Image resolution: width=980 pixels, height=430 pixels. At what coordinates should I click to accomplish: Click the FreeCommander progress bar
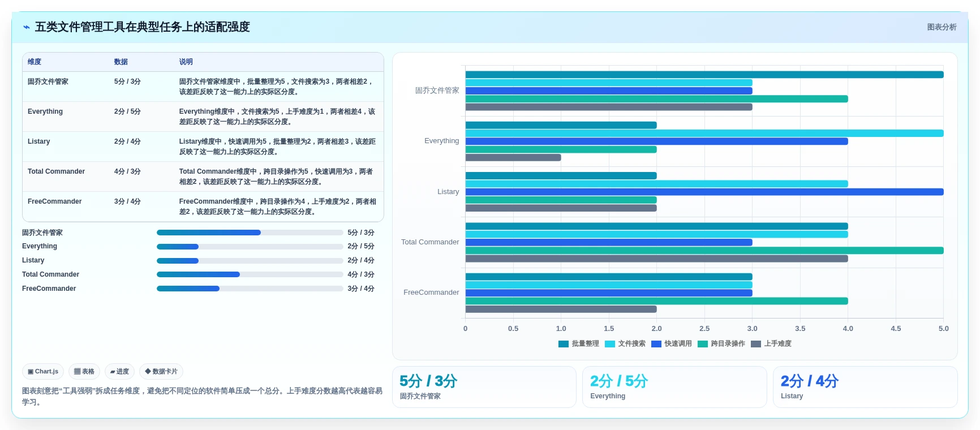click(x=250, y=289)
